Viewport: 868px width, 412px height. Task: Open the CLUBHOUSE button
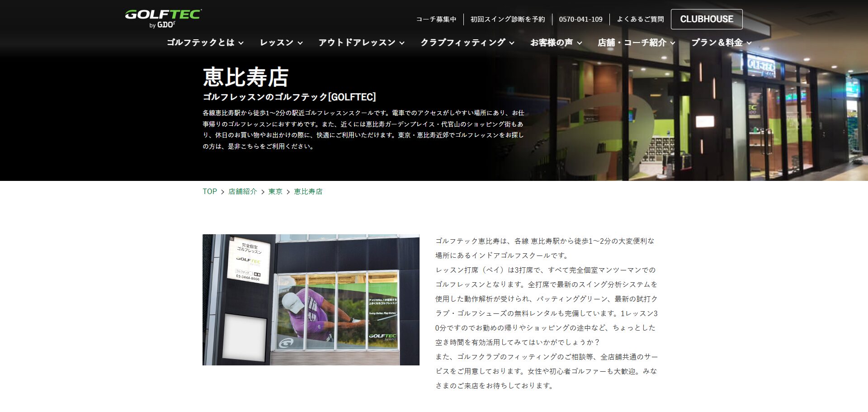click(706, 19)
